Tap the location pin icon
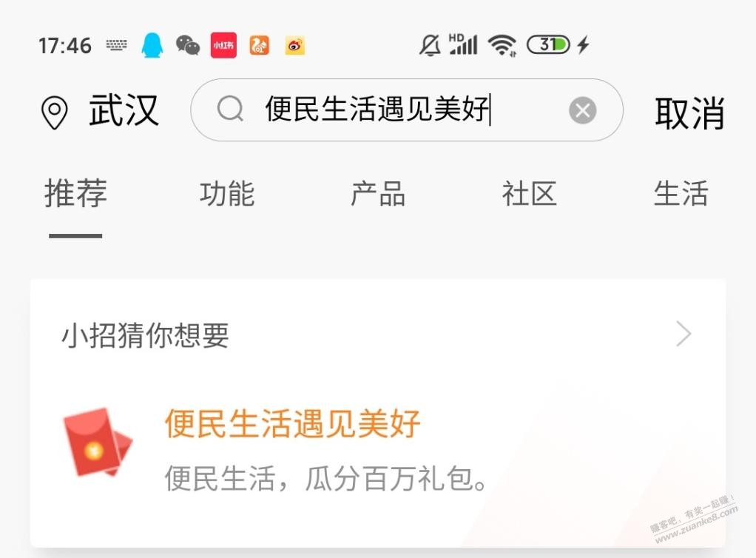 [x=55, y=112]
